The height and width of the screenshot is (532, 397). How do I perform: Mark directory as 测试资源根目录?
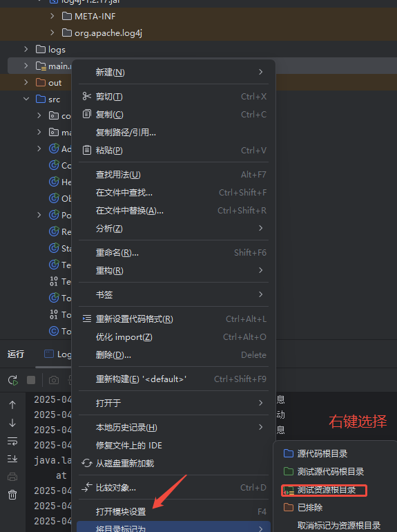(335, 490)
